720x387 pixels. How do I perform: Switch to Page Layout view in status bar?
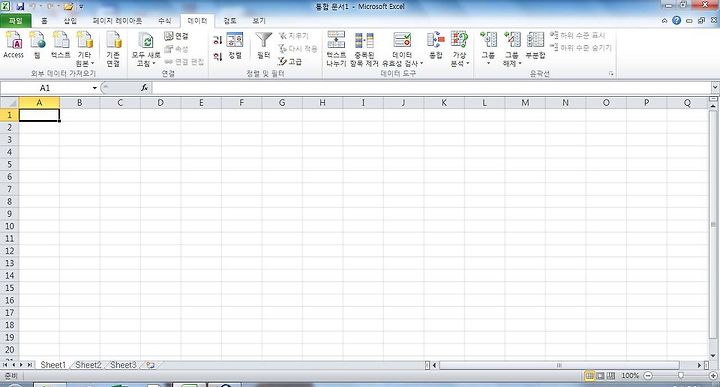600,376
